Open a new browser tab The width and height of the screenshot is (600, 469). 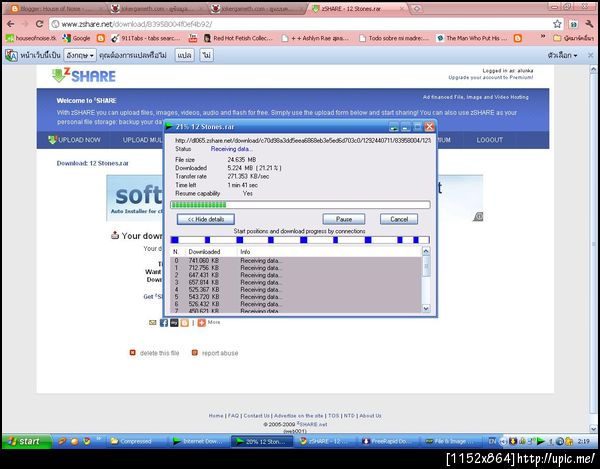pyautogui.click(x=417, y=8)
